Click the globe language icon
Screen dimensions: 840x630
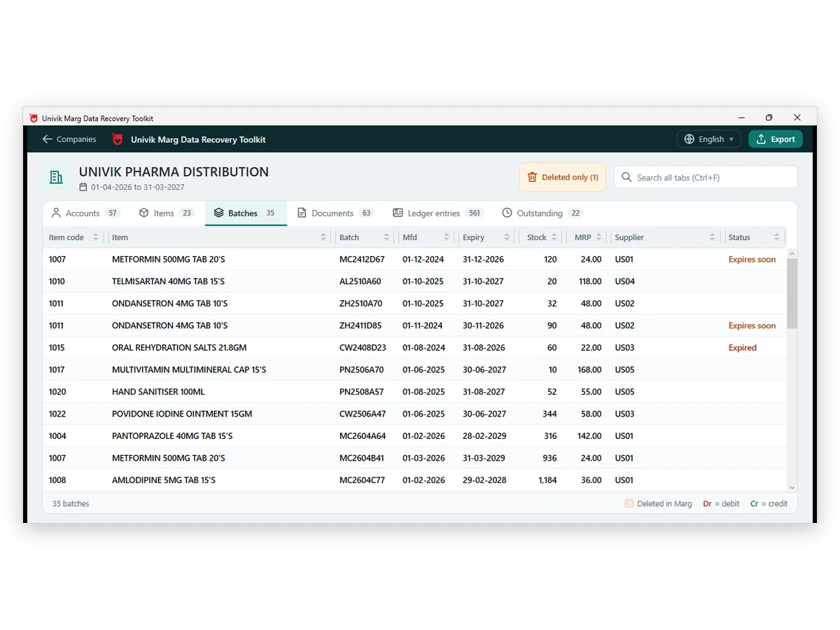coord(689,139)
